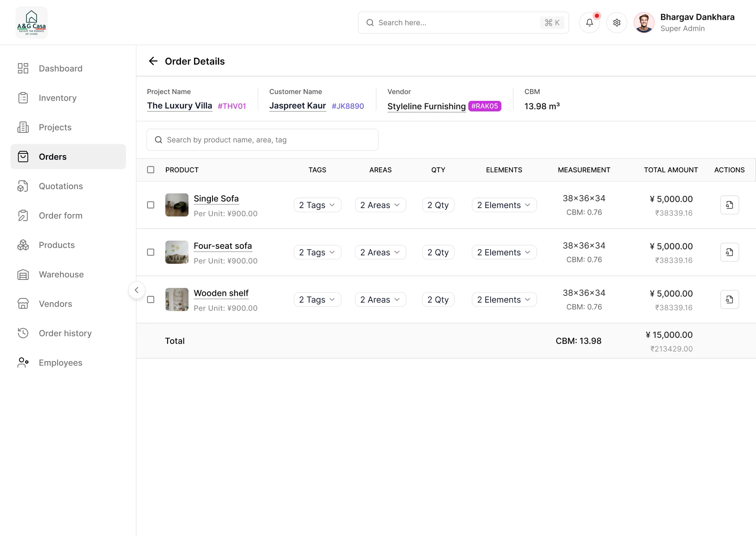Open The Luxury Villa project link

(180, 106)
